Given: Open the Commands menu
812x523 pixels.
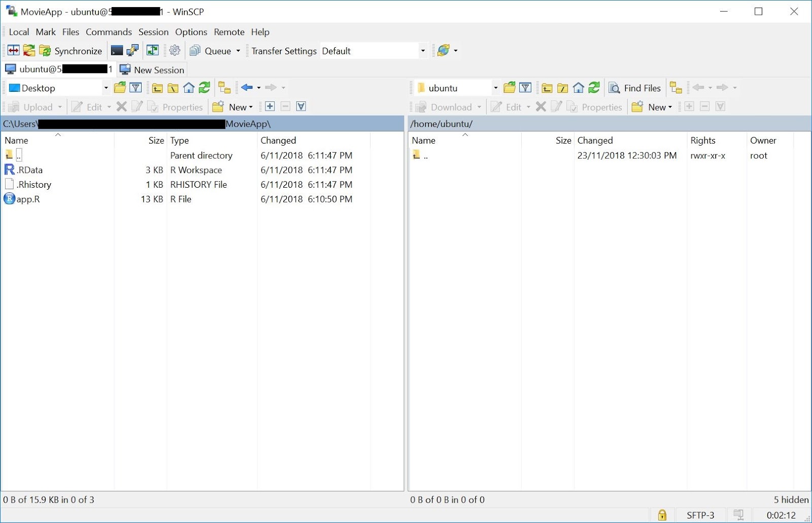Looking at the screenshot, I should coord(109,32).
